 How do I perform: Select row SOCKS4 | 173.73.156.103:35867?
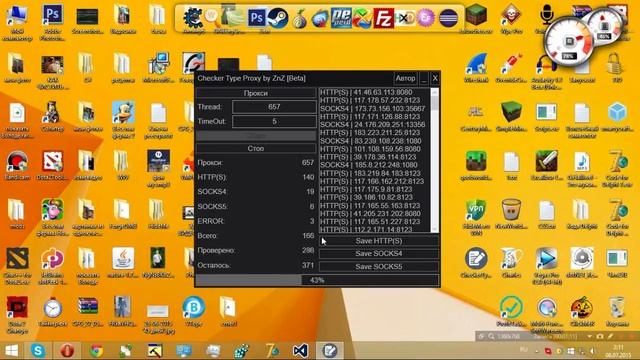click(x=373, y=109)
